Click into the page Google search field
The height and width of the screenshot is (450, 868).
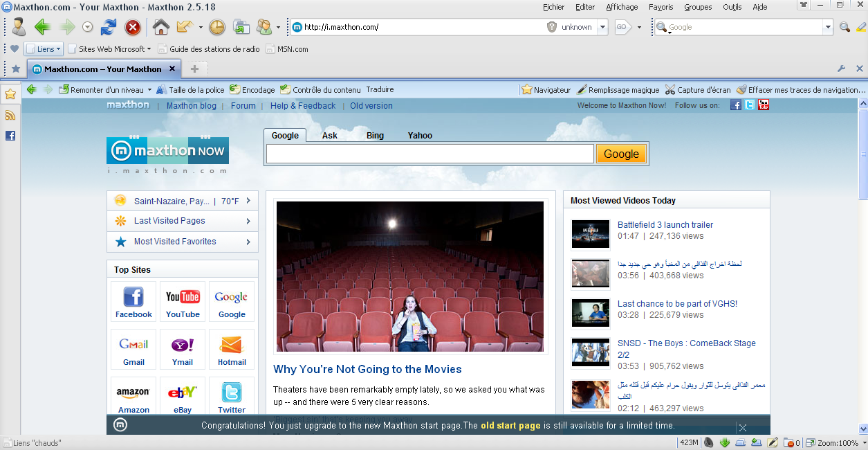(430, 154)
